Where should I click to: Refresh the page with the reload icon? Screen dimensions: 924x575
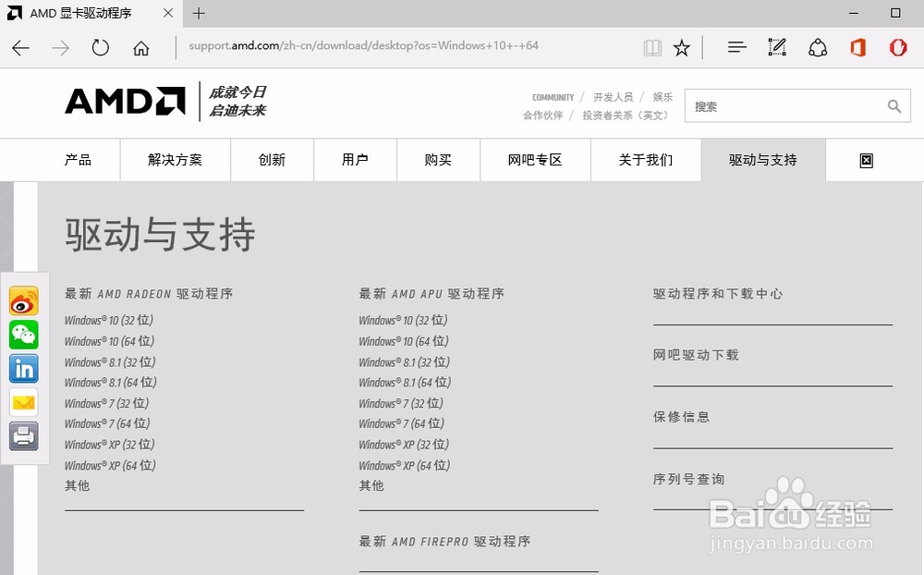pyautogui.click(x=101, y=47)
